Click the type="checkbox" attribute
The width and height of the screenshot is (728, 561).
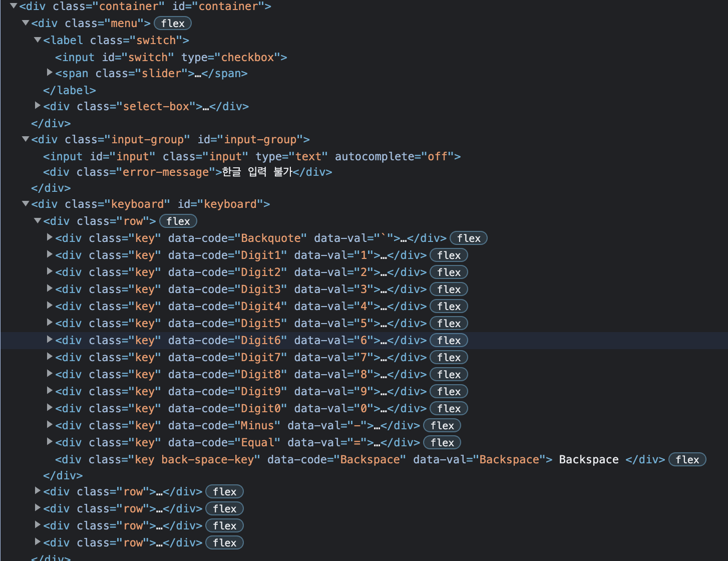[231, 57]
